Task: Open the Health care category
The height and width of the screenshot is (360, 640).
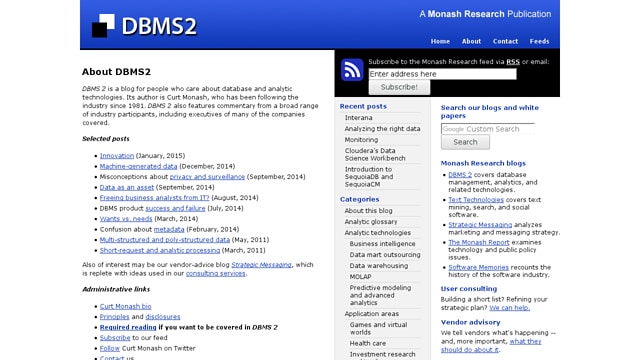Action: [368, 343]
